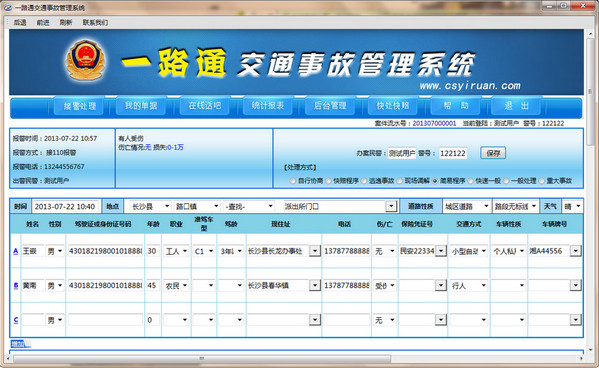Click the row B link

tap(16, 285)
